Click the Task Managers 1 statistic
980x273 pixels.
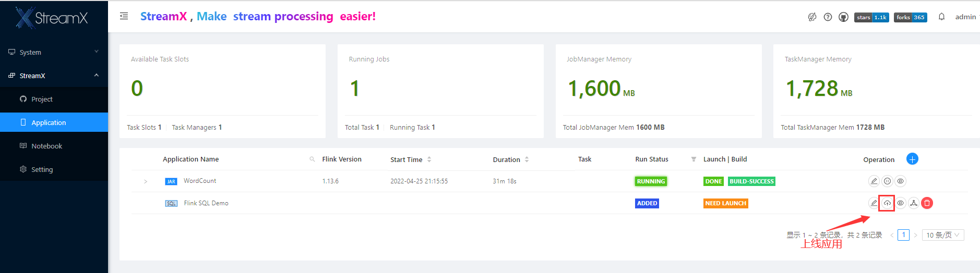pyautogui.click(x=197, y=127)
